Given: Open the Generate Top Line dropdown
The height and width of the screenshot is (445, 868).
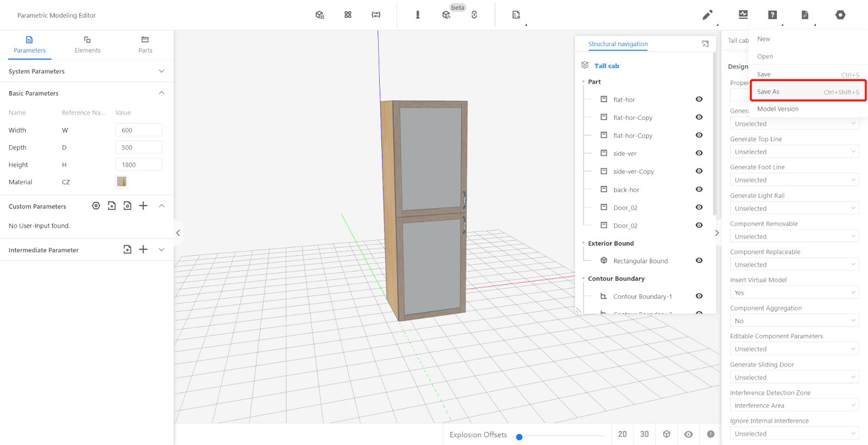Looking at the screenshot, I should [794, 152].
